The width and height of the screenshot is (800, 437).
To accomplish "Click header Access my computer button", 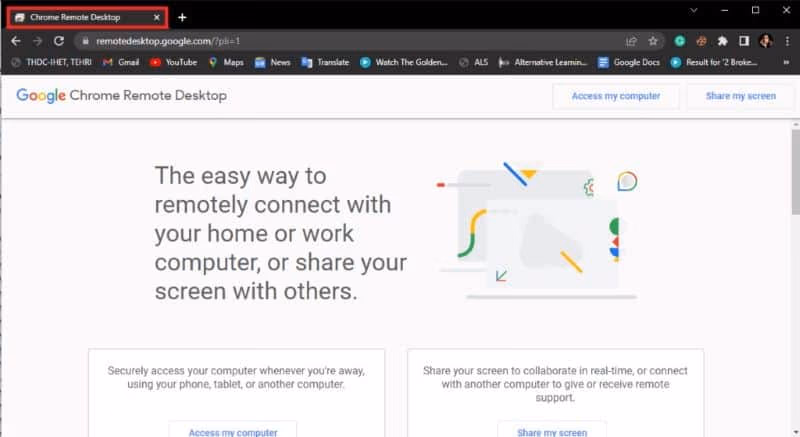I will pos(616,96).
